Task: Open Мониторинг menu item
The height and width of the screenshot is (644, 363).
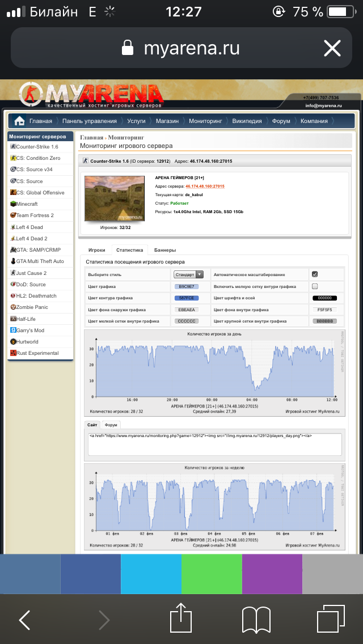Action: [x=205, y=121]
